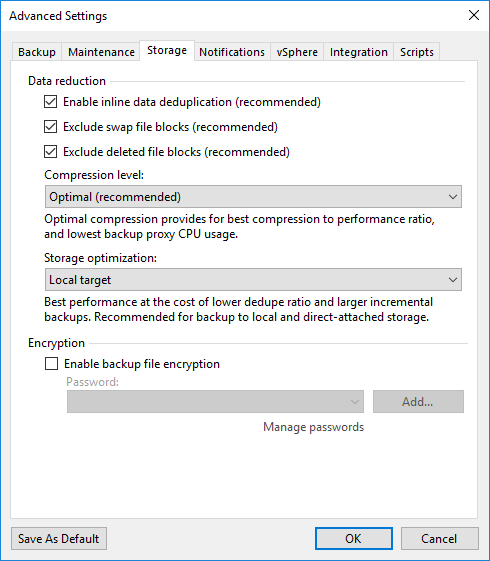
Task: Open the Scripts tab
Action: click(x=417, y=52)
